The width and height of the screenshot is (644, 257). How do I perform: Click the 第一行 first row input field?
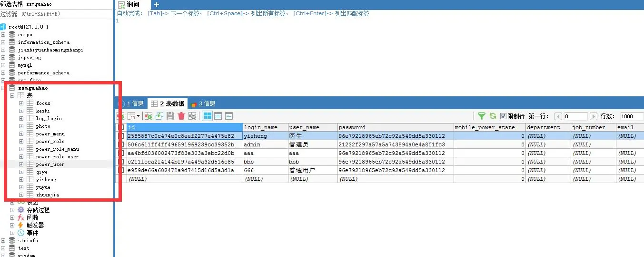point(576,116)
